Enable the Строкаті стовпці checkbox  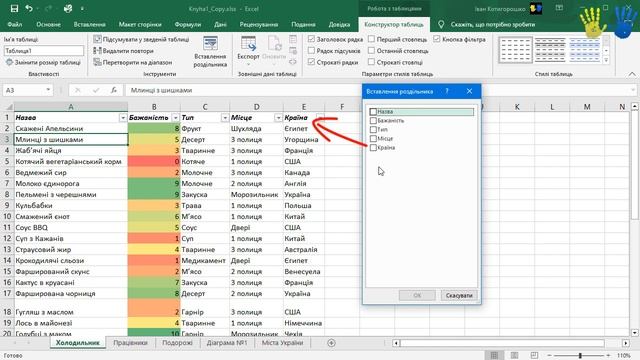tap(371, 62)
